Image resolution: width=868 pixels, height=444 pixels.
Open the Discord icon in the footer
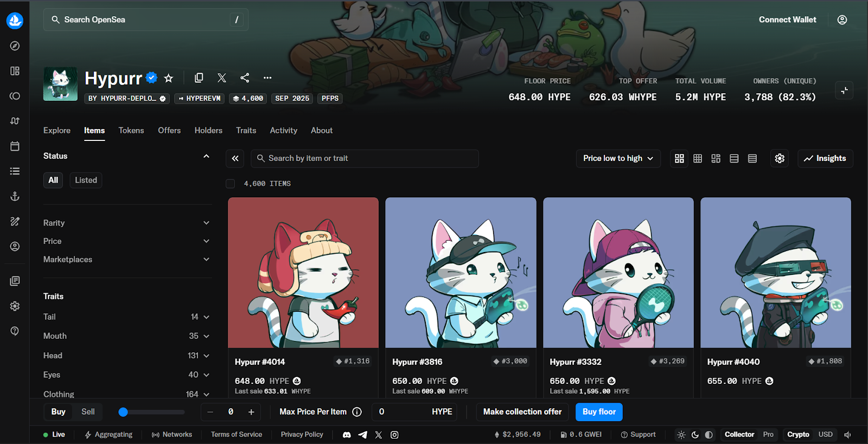coord(347,435)
